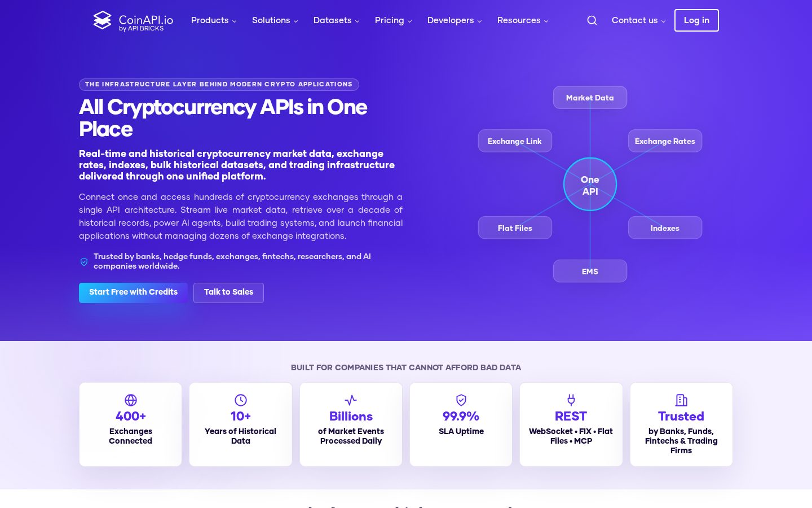
Task: Click the shield check icon beside Trusted by banks
Action: [84, 262]
